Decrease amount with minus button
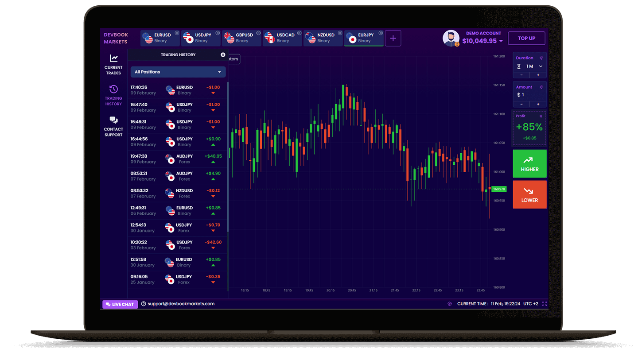The height and width of the screenshot is (364, 638). coord(521,104)
